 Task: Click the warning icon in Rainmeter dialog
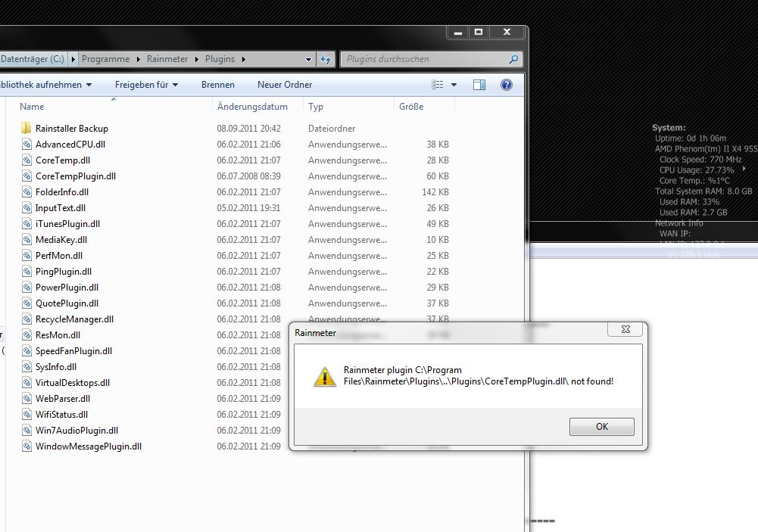tap(324, 376)
